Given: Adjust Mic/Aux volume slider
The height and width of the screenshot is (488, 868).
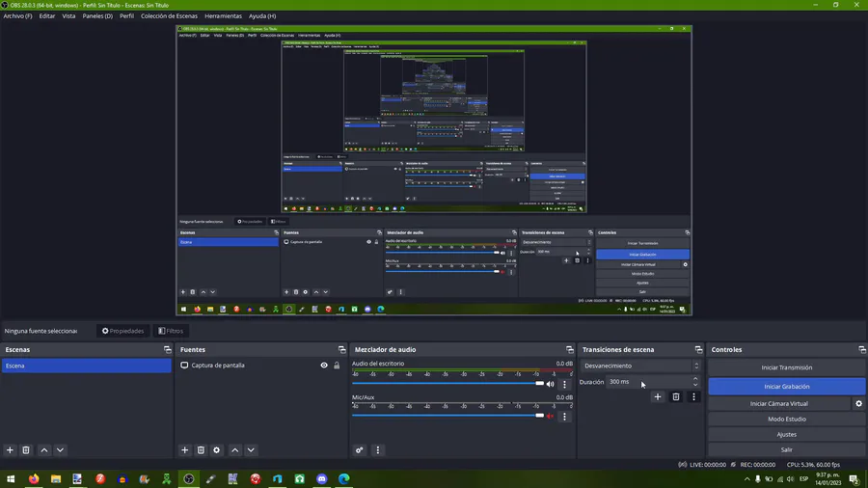Looking at the screenshot, I should (x=448, y=416).
